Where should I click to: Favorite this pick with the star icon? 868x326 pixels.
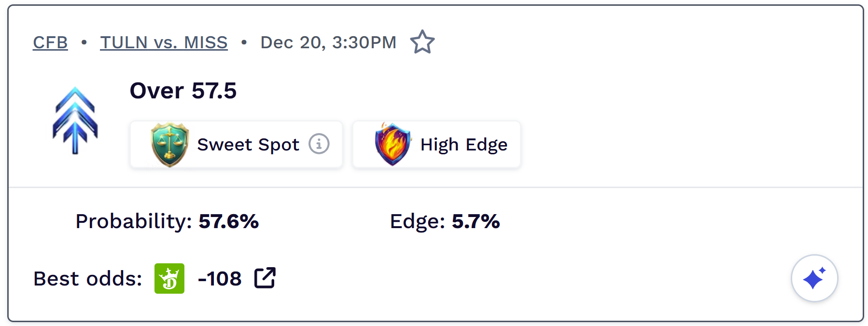(x=422, y=42)
